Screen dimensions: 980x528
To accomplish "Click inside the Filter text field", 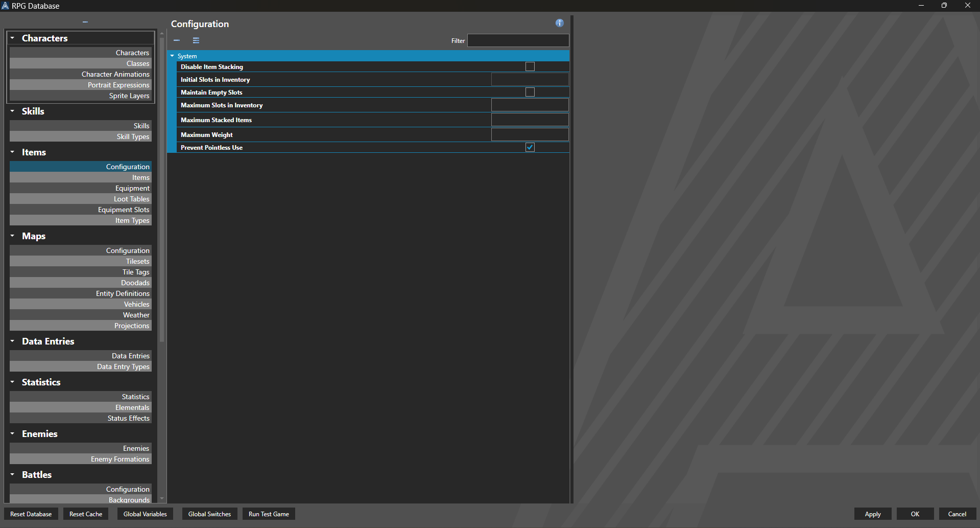I will click(517, 40).
